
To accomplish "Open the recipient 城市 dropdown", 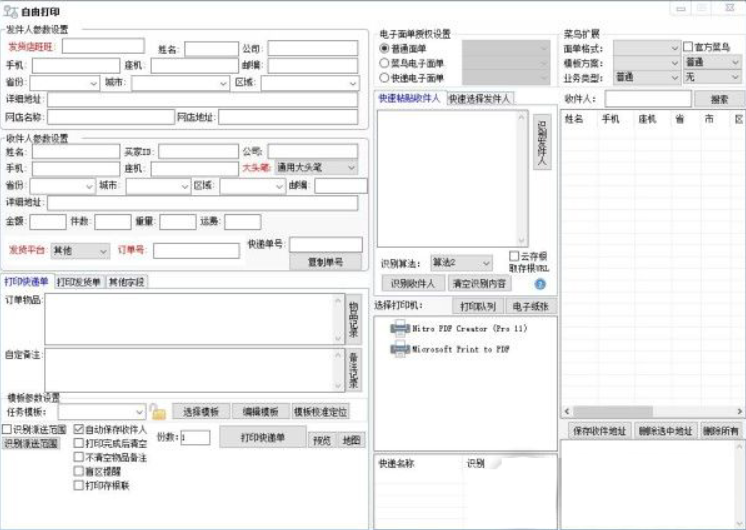I will coord(158,186).
